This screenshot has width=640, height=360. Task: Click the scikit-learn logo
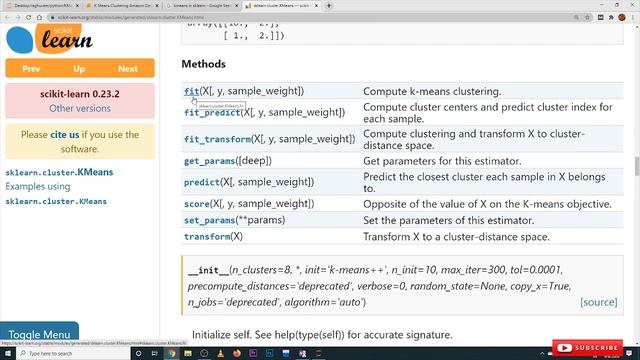point(49,39)
